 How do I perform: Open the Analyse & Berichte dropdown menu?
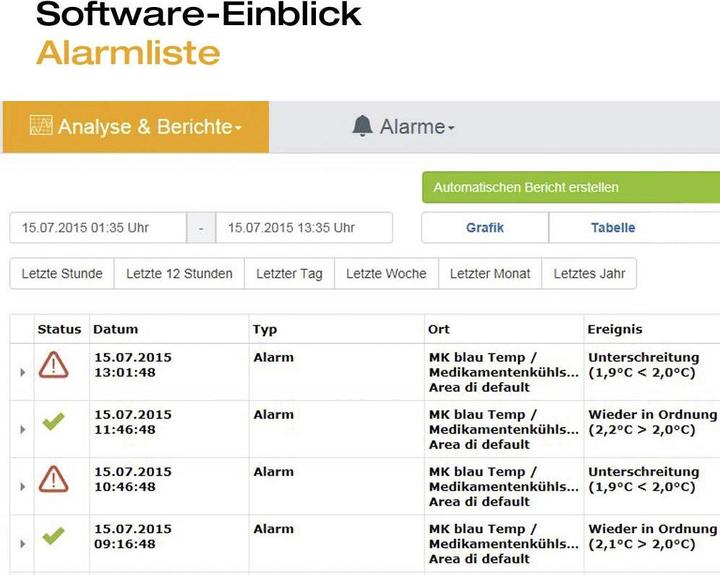click(135, 127)
